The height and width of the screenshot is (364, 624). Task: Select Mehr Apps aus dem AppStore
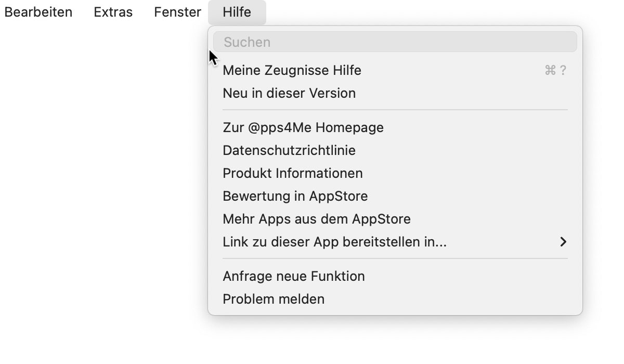click(x=395, y=219)
